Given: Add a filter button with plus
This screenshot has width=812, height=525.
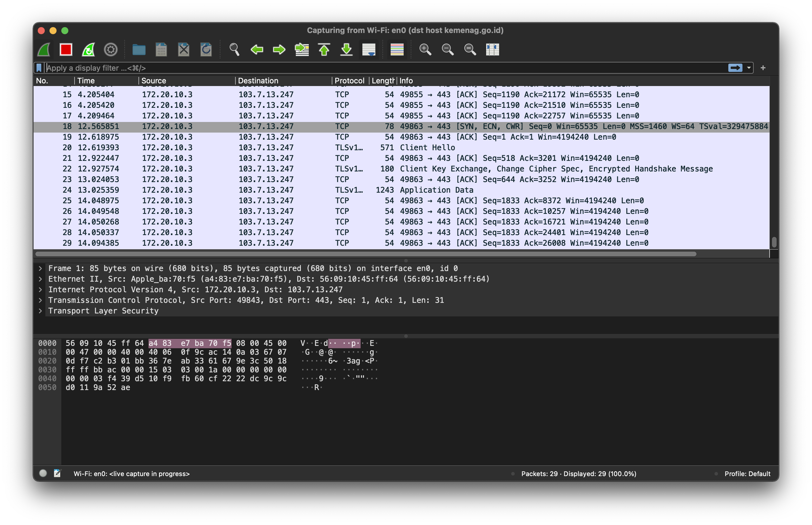Looking at the screenshot, I should coord(763,68).
